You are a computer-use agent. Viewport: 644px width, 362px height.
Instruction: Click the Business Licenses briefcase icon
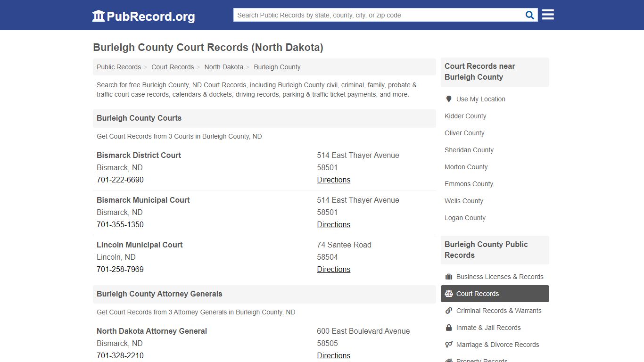(x=449, y=277)
